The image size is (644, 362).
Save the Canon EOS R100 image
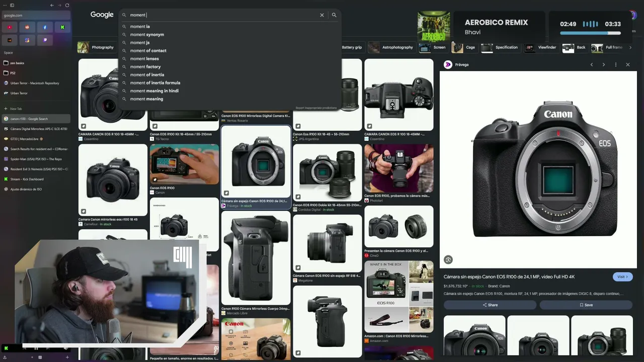point(586,305)
